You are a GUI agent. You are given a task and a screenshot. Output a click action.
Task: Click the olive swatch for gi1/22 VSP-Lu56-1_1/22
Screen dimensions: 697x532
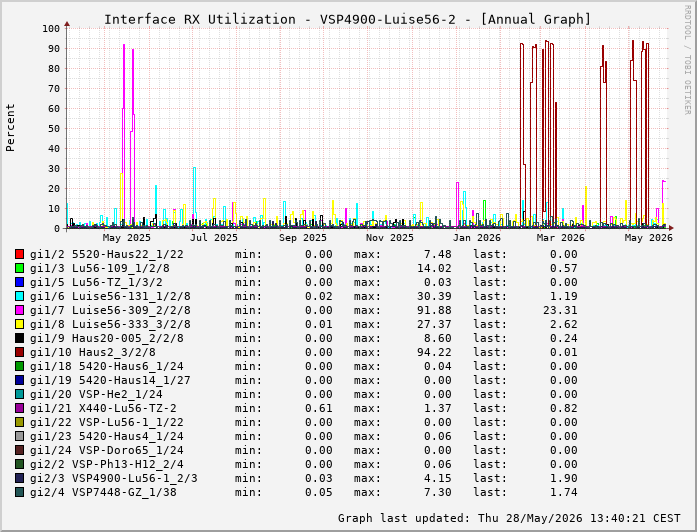pyautogui.click(x=19, y=422)
